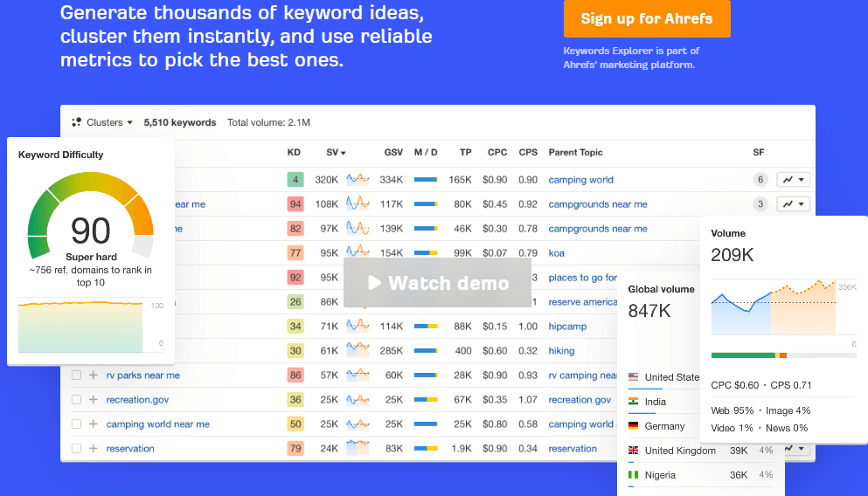868x496 pixels.
Task: Click the plus icon beside reservation keyword
Action: click(93, 448)
